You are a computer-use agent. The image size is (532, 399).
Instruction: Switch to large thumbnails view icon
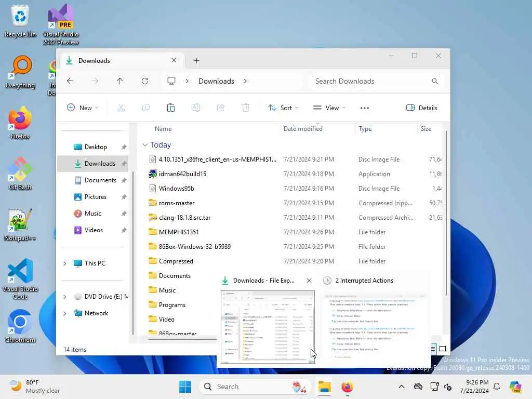[x=443, y=349]
